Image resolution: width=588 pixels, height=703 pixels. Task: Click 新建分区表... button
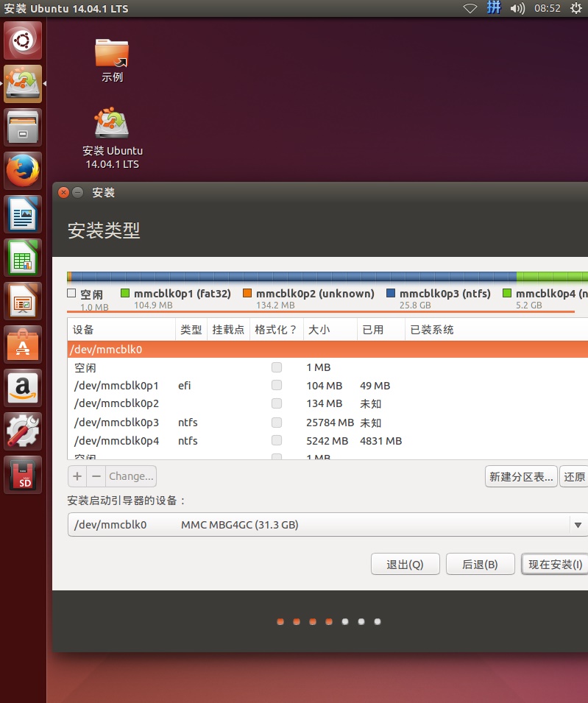tap(521, 476)
